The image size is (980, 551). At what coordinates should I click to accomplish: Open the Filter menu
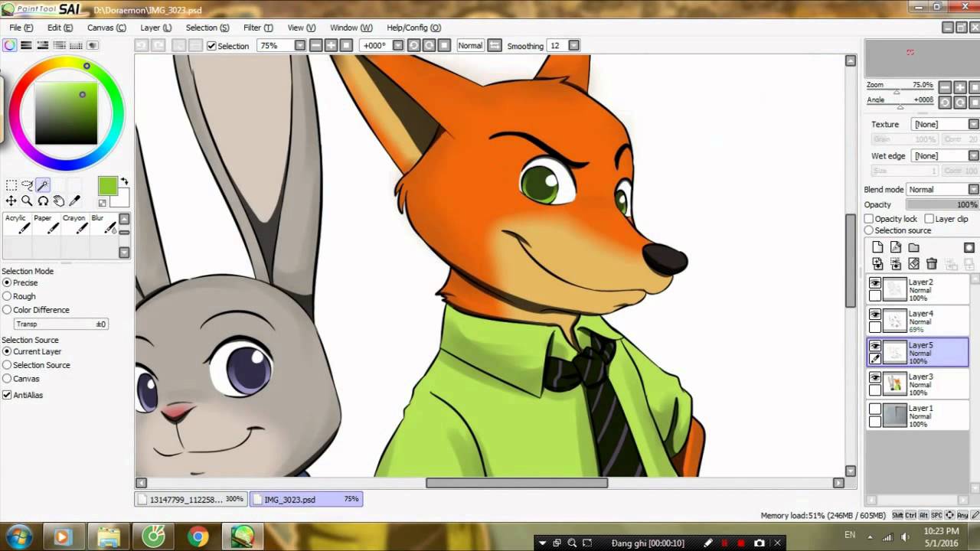click(x=258, y=28)
